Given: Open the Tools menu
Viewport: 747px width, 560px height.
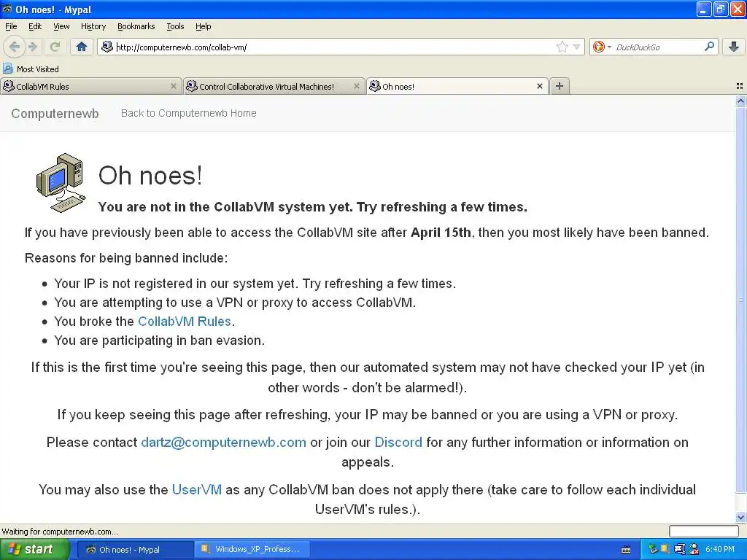Looking at the screenshot, I should (x=175, y=26).
